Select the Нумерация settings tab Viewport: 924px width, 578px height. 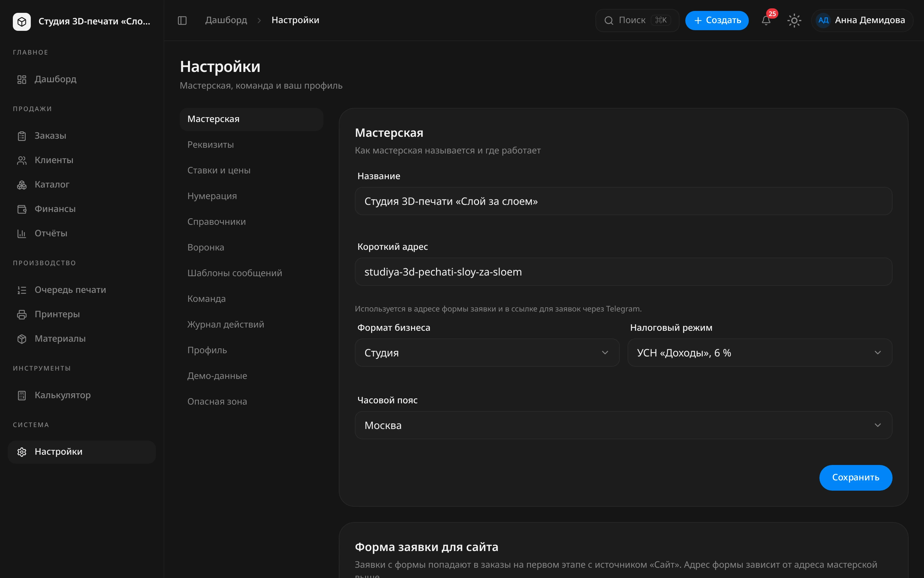coord(251,196)
